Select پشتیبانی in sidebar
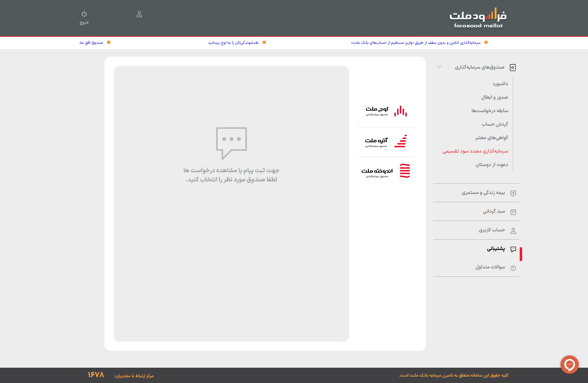The image size is (588, 383). (496, 248)
